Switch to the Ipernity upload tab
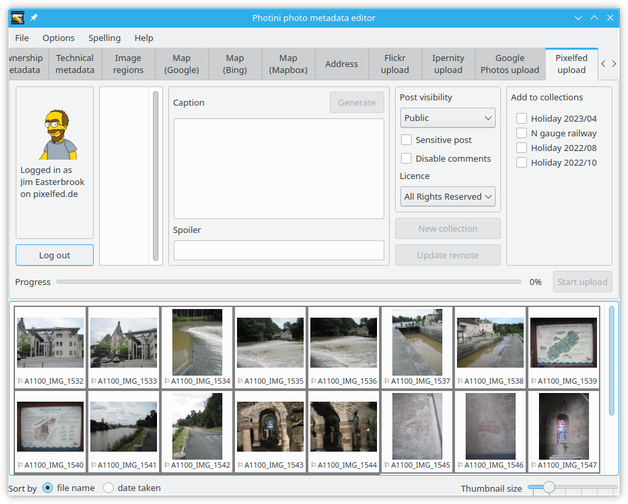The width and height of the screenshot is (628, 504). tap(448, 64)
